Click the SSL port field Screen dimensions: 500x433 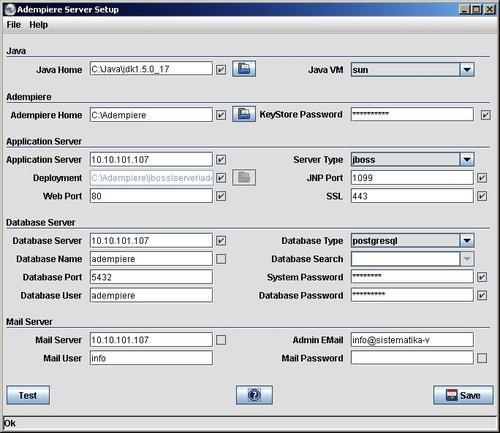pos(412,196)
